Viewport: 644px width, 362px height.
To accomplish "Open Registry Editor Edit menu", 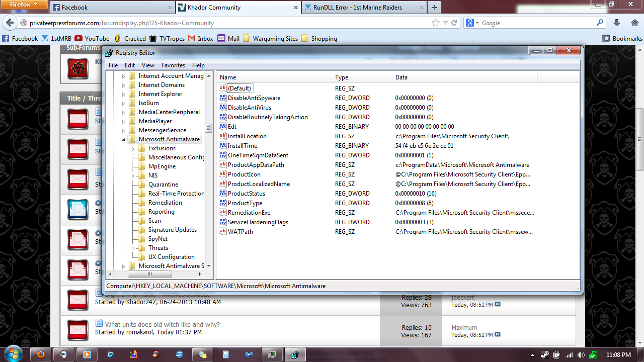I will [130, 65].
